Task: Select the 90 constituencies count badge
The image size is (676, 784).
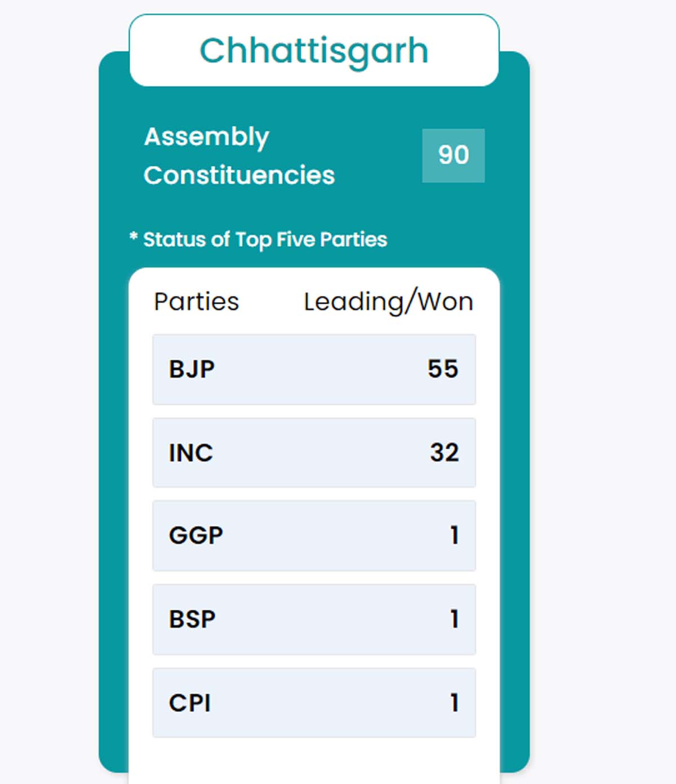Action: 453,155
